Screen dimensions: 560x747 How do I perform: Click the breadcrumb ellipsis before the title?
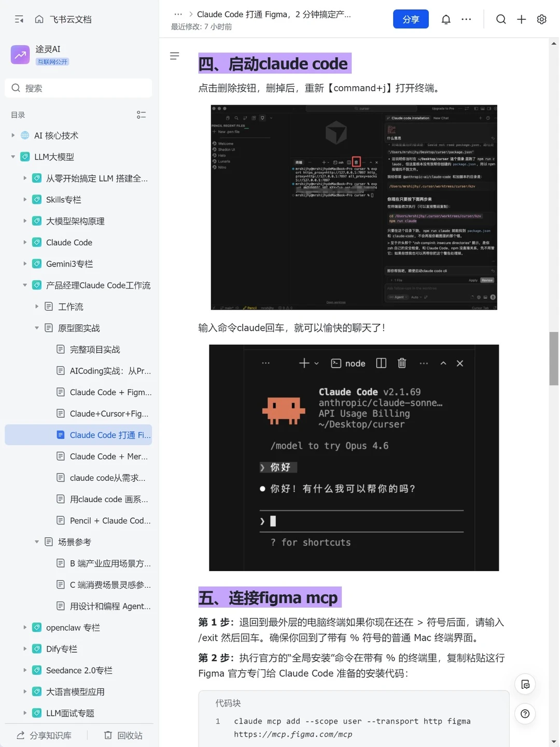pyautogui.click(x=178, y=15)
